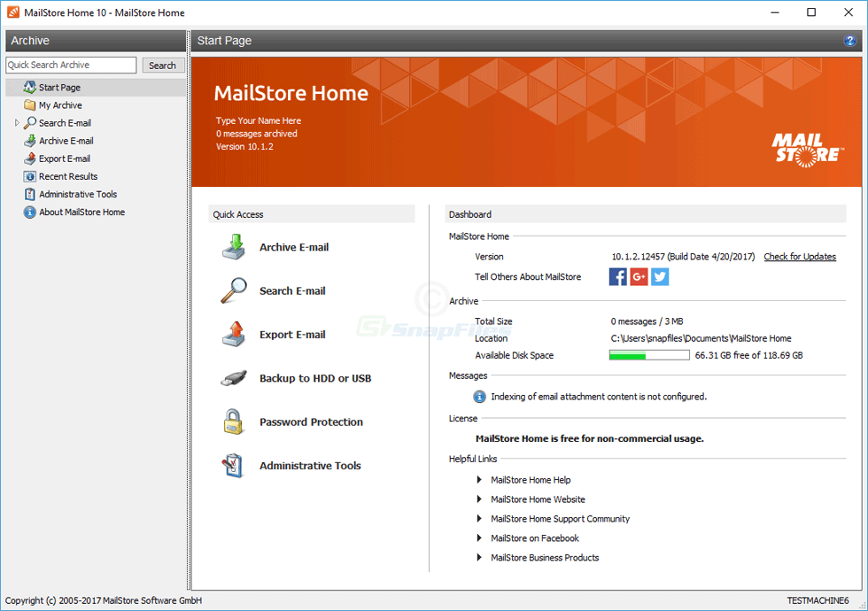The width and height of the screenshot is (868, 611).
Task: Open Archive E-mail from Quick Access
Action: pyautogui.click(x=293, y=247)
